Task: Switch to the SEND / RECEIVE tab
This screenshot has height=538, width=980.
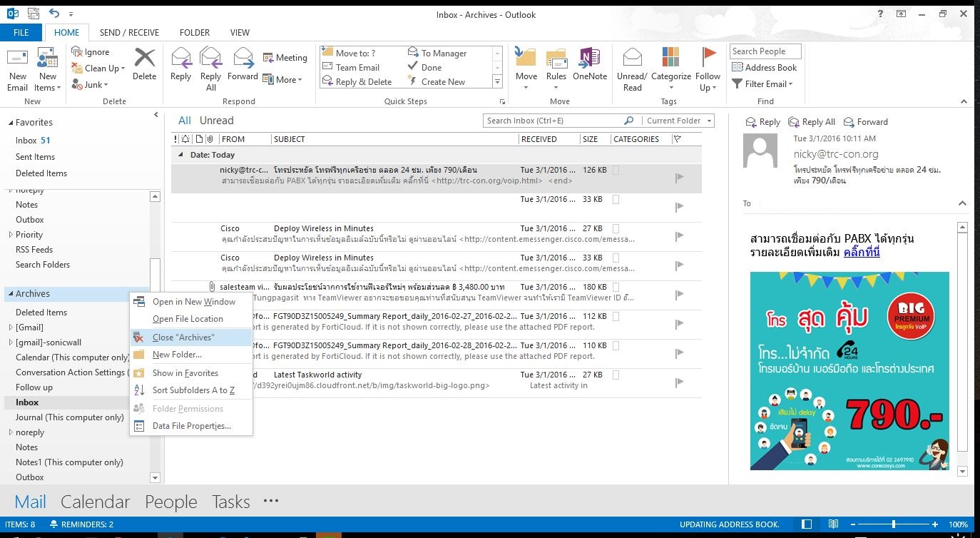Action: point(129,32)
